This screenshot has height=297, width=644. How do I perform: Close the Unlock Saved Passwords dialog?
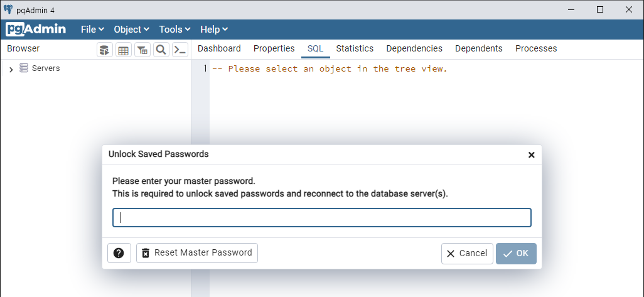pyautogui.click(x=531, y=154)
